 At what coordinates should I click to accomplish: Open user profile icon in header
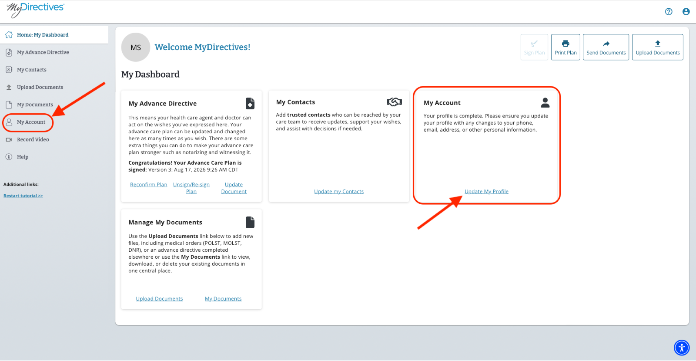point(686,12)
